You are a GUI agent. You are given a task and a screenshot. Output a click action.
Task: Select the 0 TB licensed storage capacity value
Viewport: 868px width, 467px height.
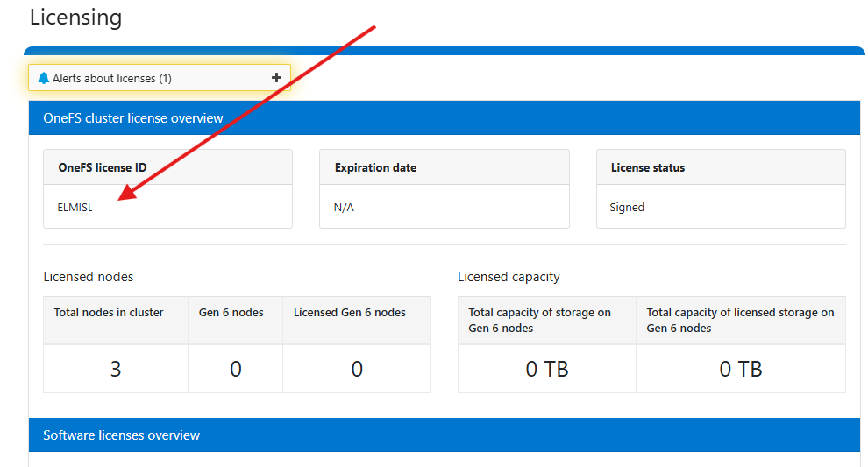[x=741, y=369]
